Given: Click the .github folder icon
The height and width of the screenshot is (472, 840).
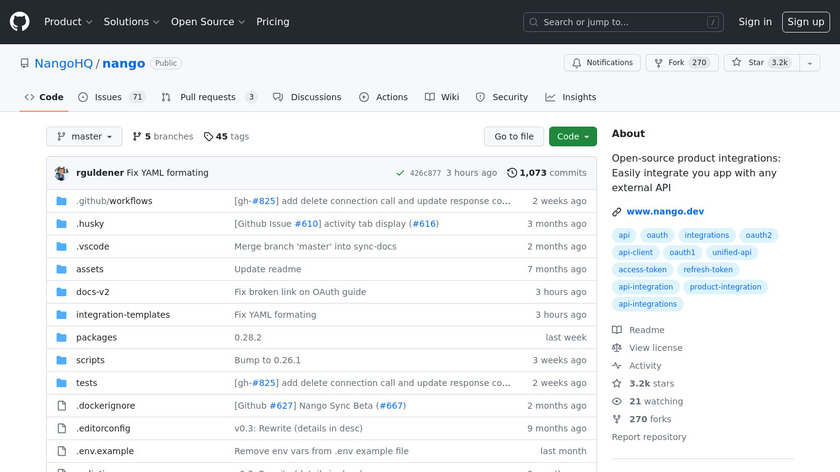Looking at the screenshot, I should tap(62, 201).
